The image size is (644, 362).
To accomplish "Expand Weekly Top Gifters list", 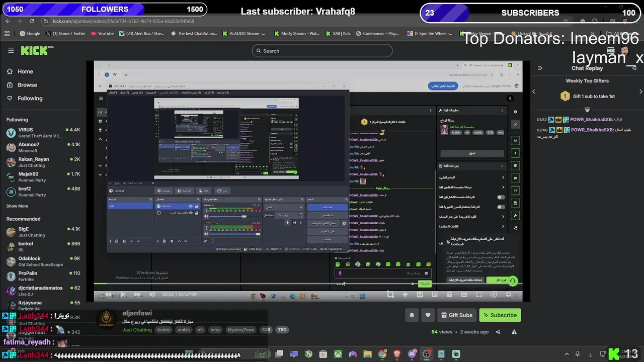I will 587,109.
